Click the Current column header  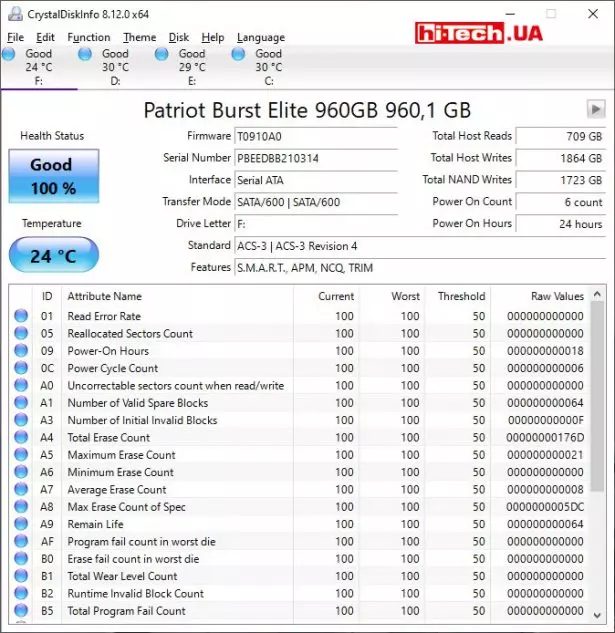(326, 296)
